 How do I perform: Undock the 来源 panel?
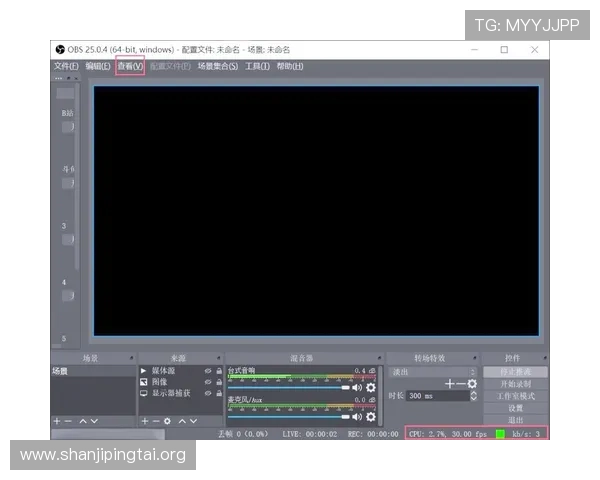(x=218, y=358)
